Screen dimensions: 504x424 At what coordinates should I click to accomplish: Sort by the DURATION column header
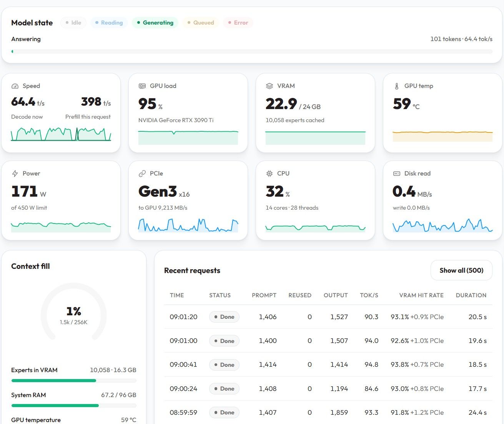coord(471,295)
